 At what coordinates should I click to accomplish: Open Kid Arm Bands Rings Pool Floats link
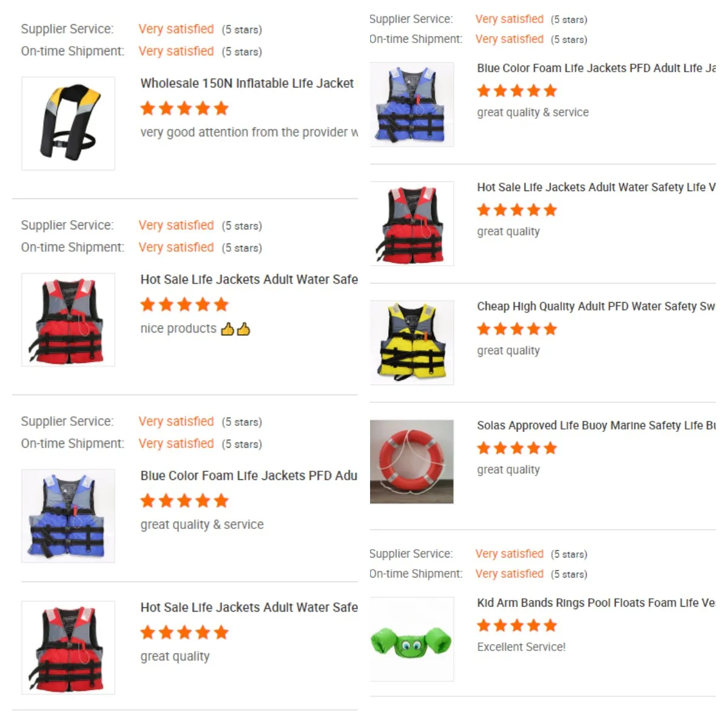[596, 602]
